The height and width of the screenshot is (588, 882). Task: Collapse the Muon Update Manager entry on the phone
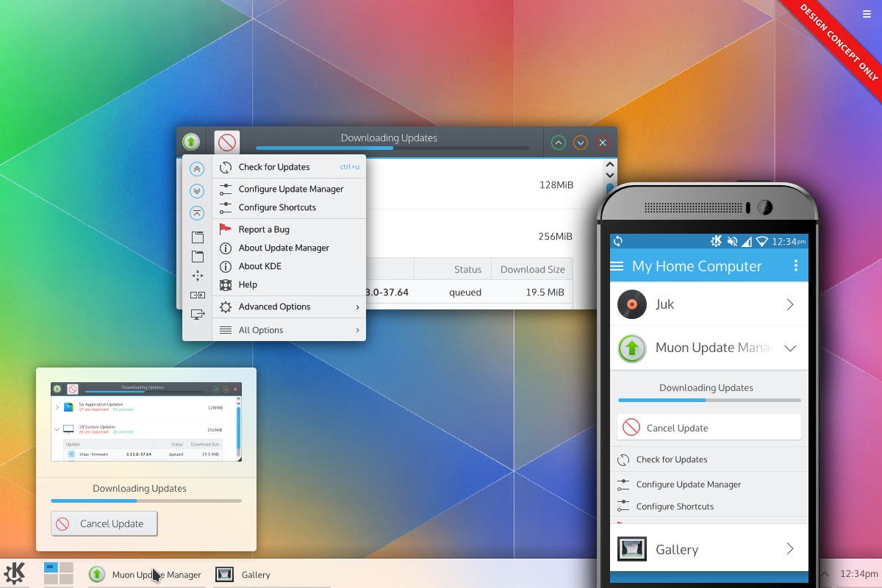[790, 348]
